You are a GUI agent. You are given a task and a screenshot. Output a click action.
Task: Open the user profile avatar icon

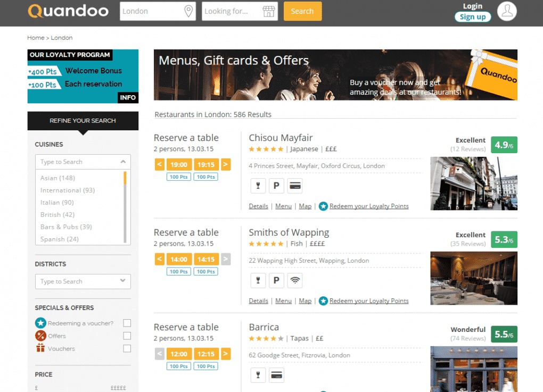[507, 11]
